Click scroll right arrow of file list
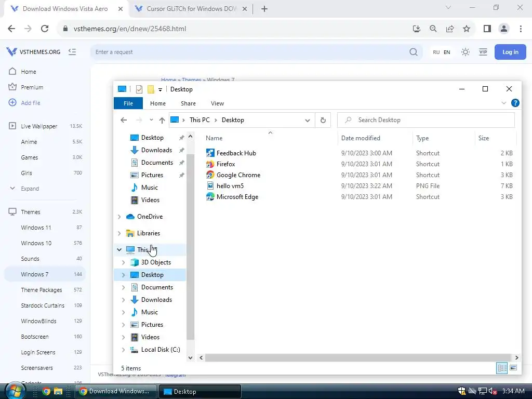This screenshot has width=532, height=399. pyautogui.click(x=516, y=358)
